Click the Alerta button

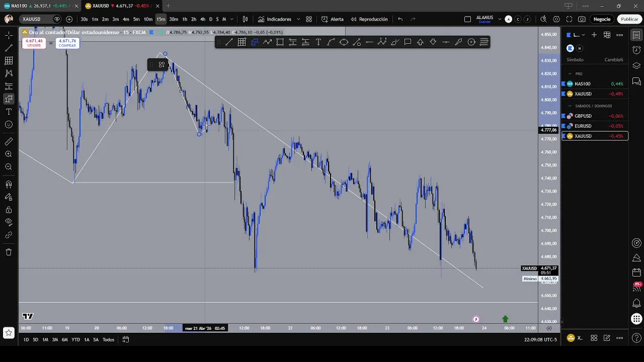(x=332, y=19)
